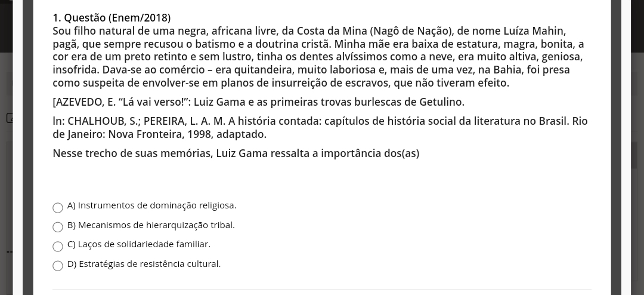Click the prompt 'Nesse trecho de suas memórias'

coord(236,153)
